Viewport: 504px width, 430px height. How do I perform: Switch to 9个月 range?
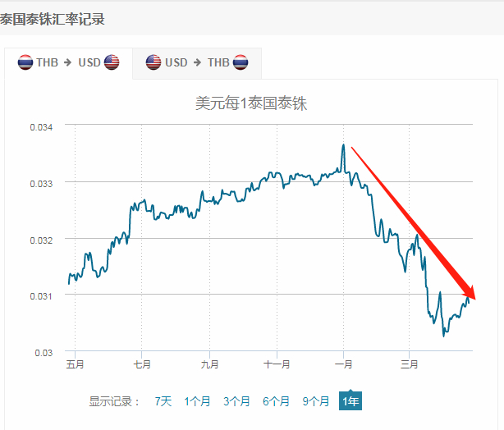tap(315, 401)
